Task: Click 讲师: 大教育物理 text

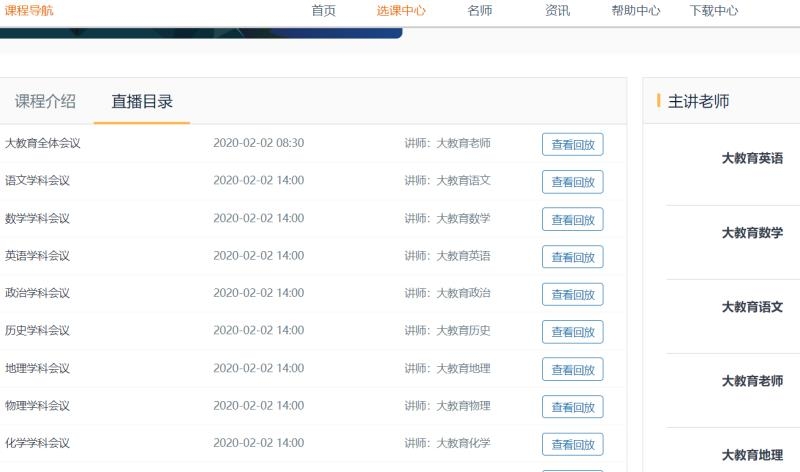Action: 447,405
